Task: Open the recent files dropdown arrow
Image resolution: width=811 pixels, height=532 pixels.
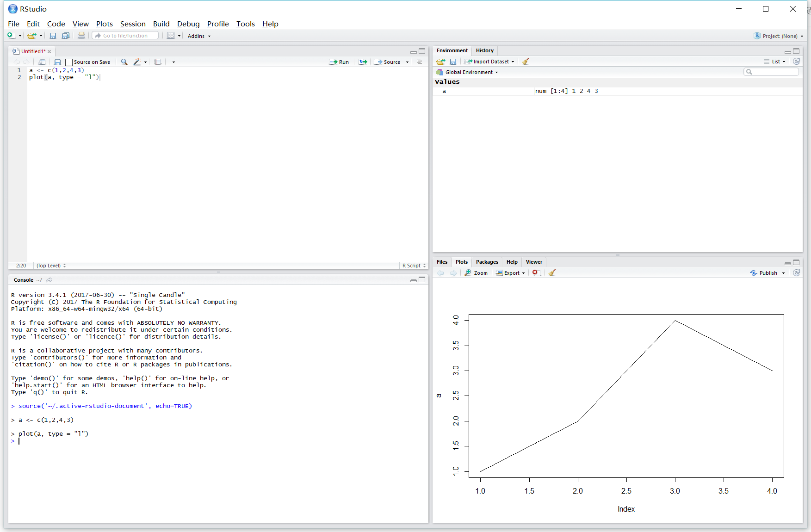Action: pos(41,36)
